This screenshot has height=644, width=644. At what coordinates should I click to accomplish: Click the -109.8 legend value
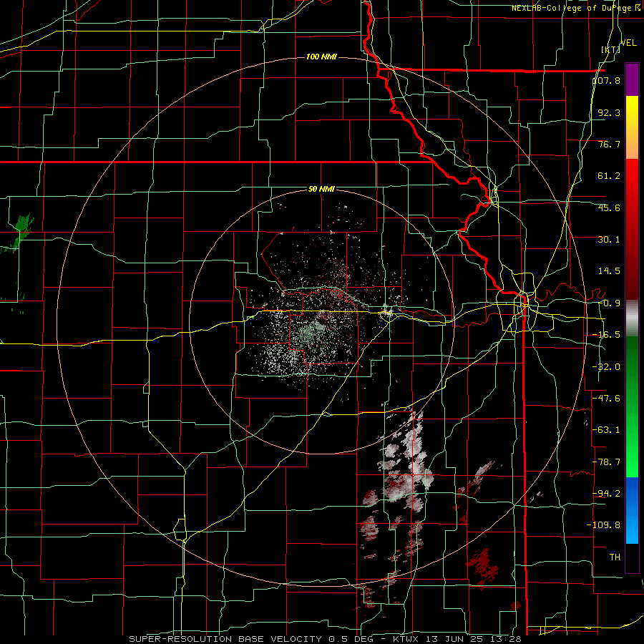click(x=604, y=525)
